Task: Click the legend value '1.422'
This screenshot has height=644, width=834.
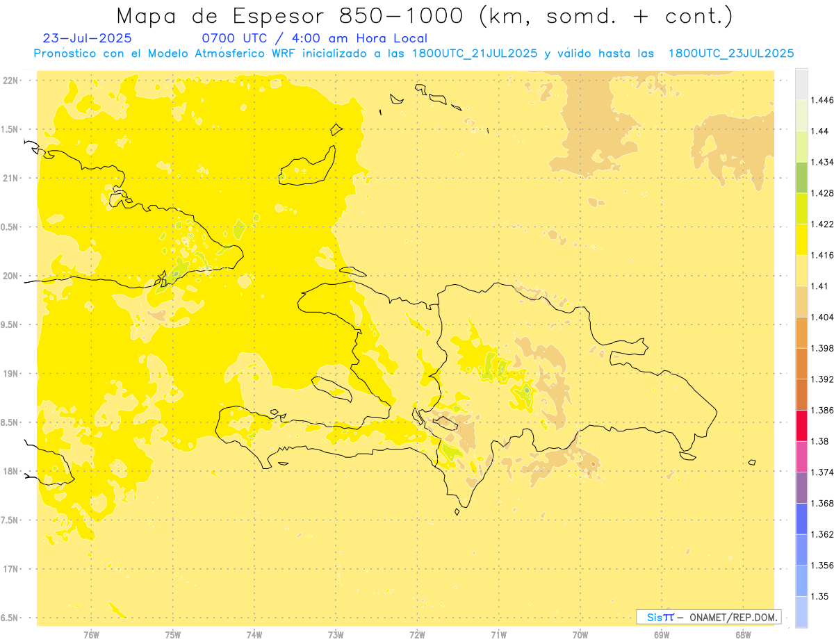Action: click(822, 224)
